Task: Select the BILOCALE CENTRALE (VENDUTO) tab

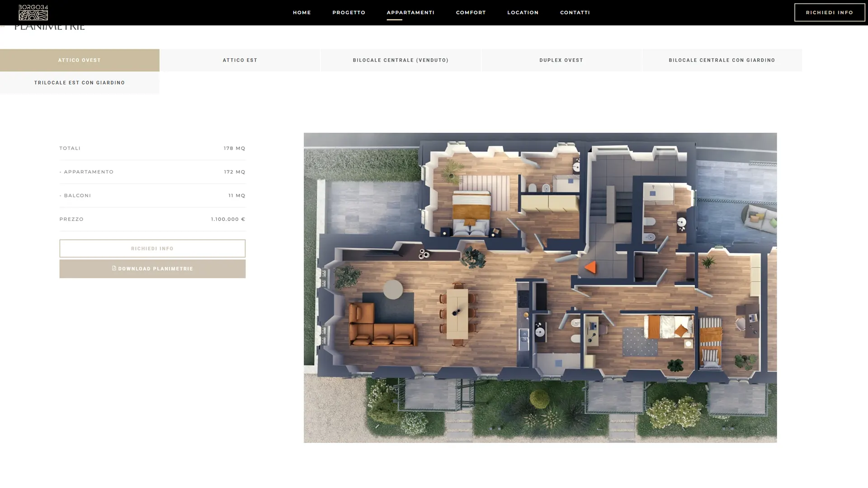Action: coord(401,60)
